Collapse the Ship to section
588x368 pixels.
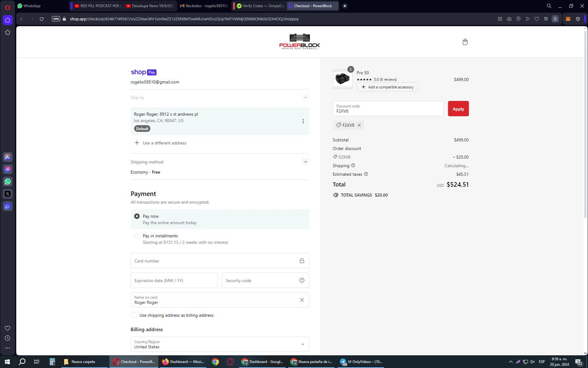305,98
